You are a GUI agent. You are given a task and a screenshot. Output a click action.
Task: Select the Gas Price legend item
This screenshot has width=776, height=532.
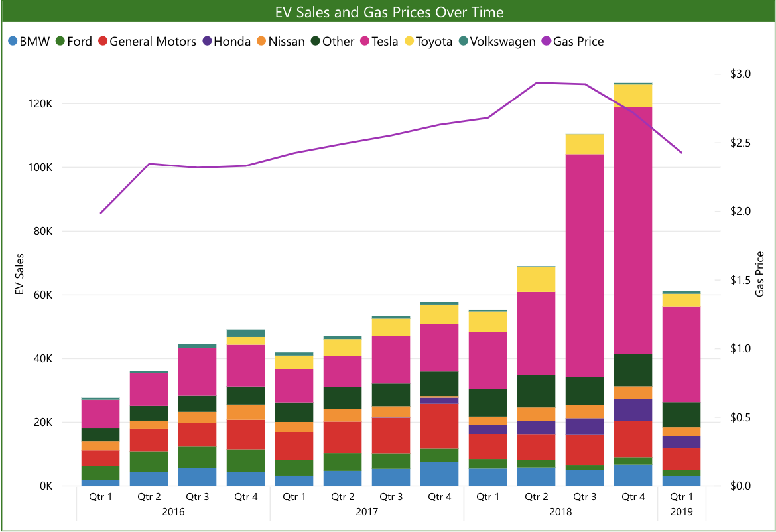(x=547, y=42)
